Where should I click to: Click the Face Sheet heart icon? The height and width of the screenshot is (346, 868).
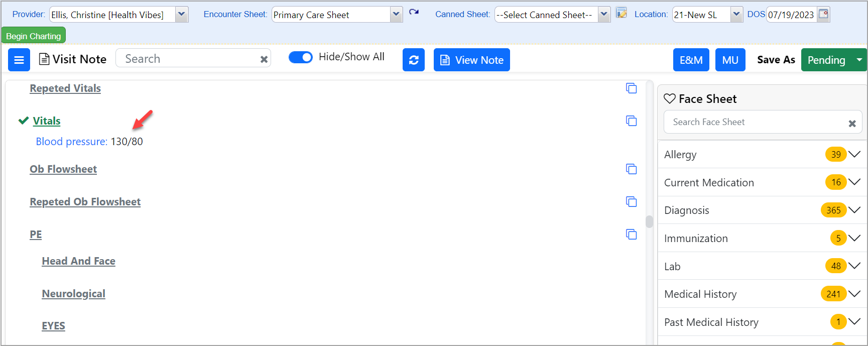tap(670, 98)
